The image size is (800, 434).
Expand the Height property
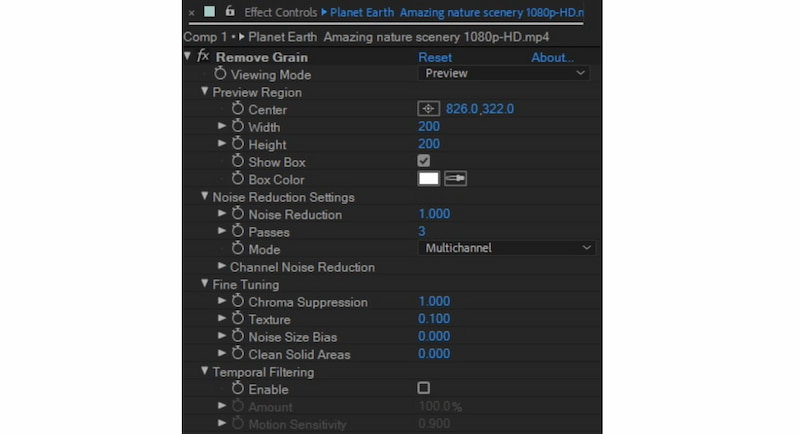click(x=222, y=143)
